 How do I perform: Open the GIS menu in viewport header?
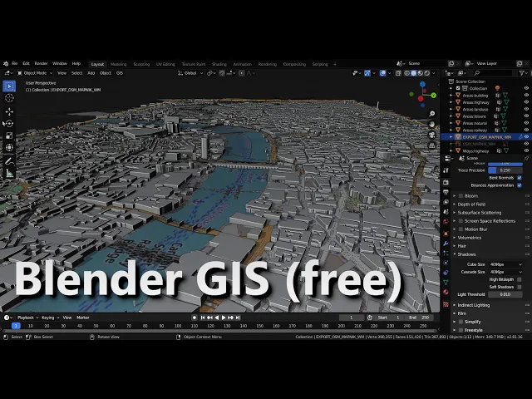(x=120, y=73)
